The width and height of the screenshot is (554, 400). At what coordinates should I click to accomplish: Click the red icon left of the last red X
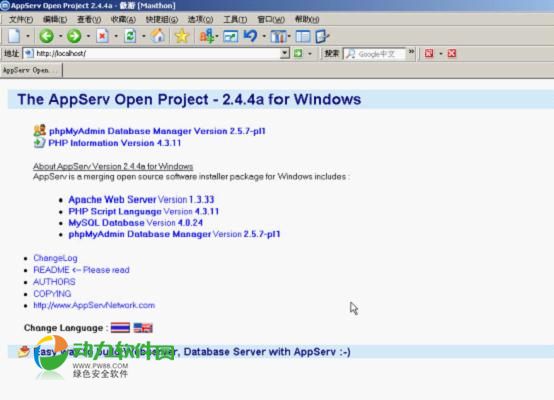tap(429, 53)
